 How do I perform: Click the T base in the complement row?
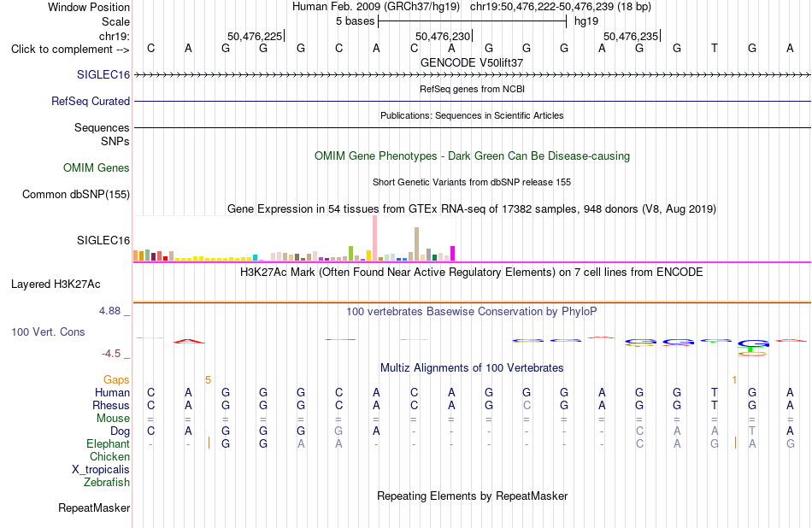tap(715, 48)
